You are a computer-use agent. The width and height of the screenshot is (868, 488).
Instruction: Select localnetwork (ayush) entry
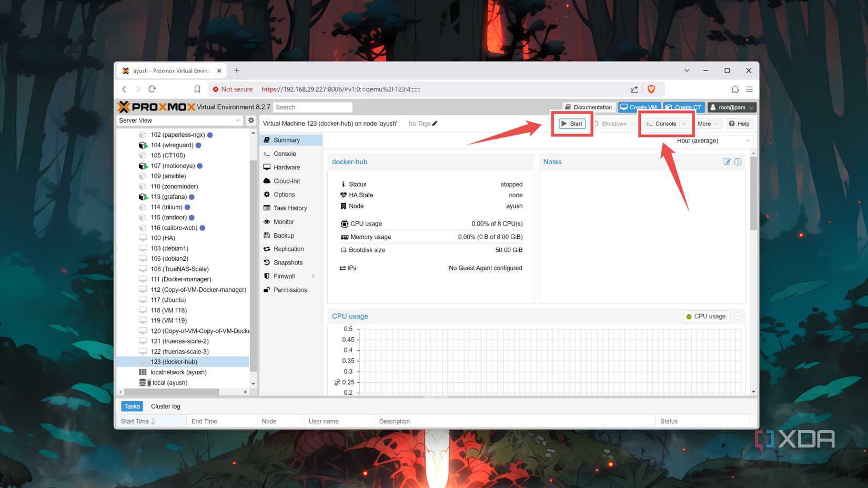pyautogui.click(x=178, y=372)
